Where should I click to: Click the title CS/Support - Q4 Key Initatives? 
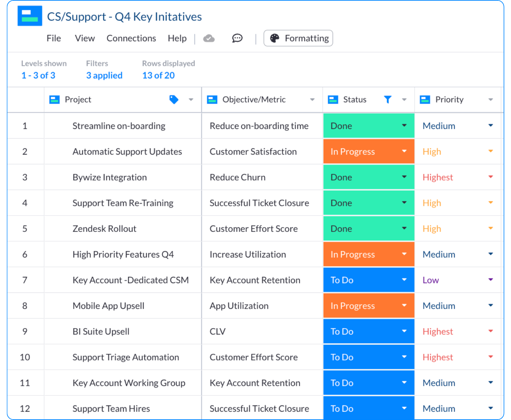click(x=124, y=17)
